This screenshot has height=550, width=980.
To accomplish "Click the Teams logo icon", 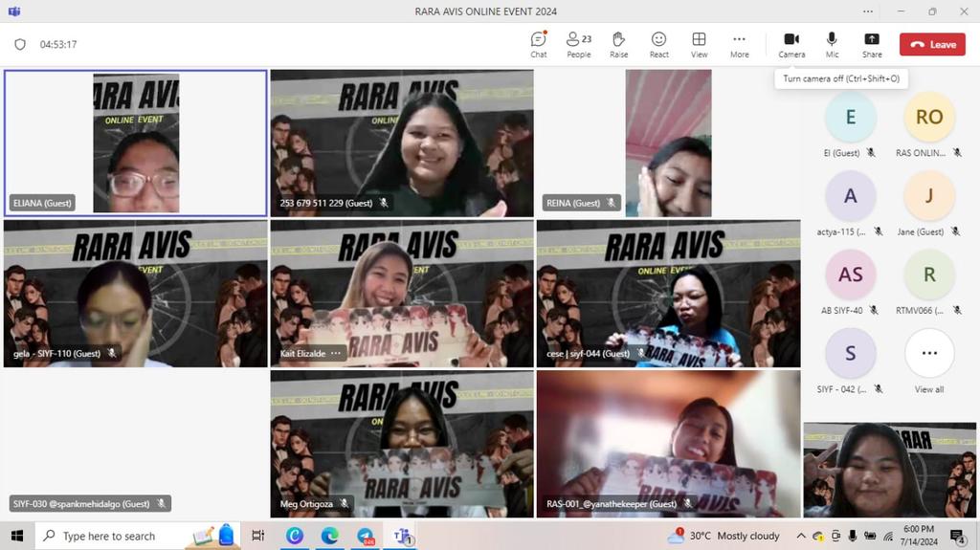I will pos(14,11).
